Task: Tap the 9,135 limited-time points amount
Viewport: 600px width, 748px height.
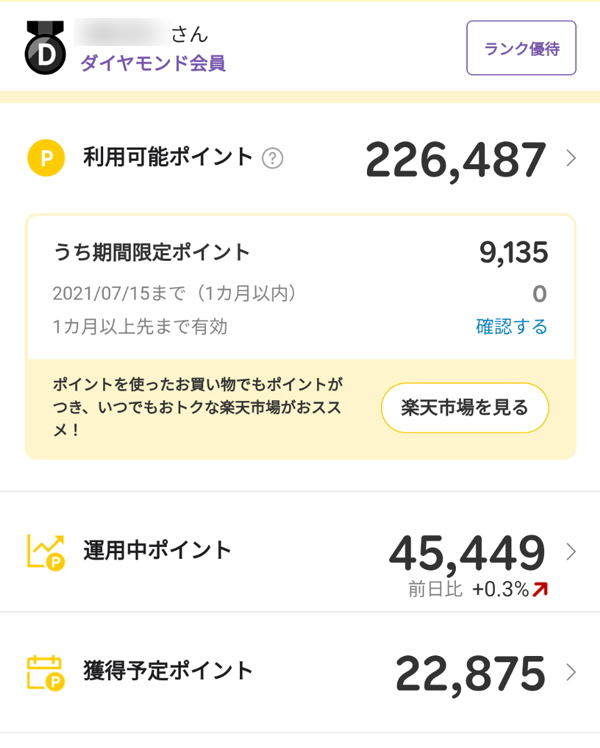Action: 513,252
